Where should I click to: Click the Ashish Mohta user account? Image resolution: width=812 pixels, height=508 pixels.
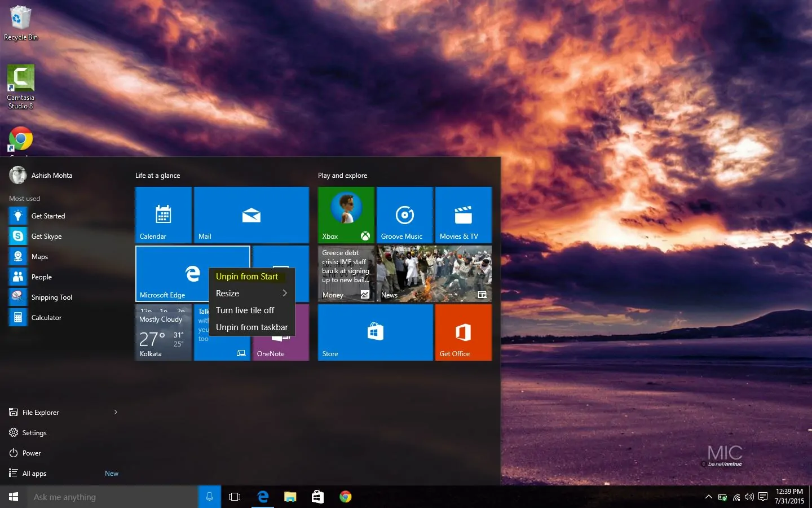[x=41, y=176]
